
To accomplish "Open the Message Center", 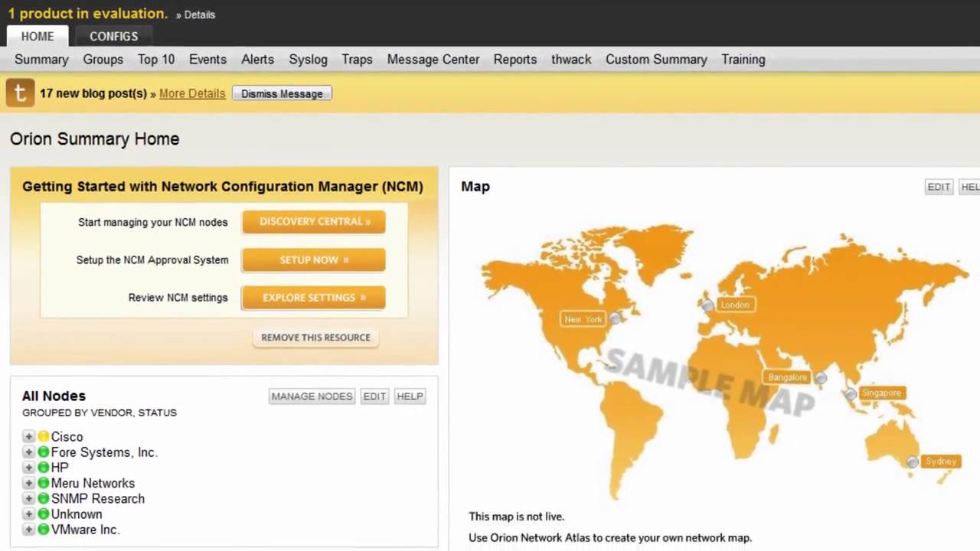I will (x=433, y=59).
